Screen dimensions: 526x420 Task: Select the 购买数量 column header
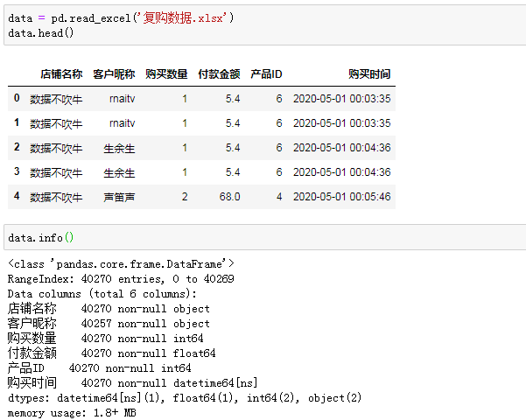coord(166,73)
